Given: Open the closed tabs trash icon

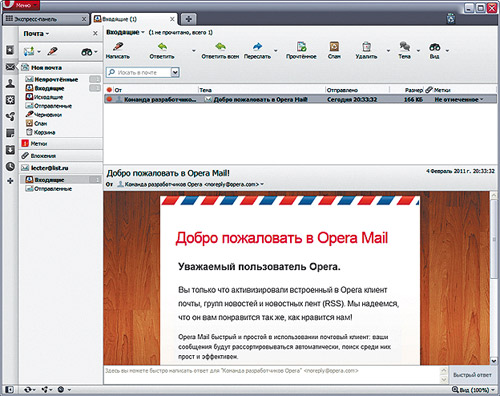Looking at the screenshot, I should 451,19.
